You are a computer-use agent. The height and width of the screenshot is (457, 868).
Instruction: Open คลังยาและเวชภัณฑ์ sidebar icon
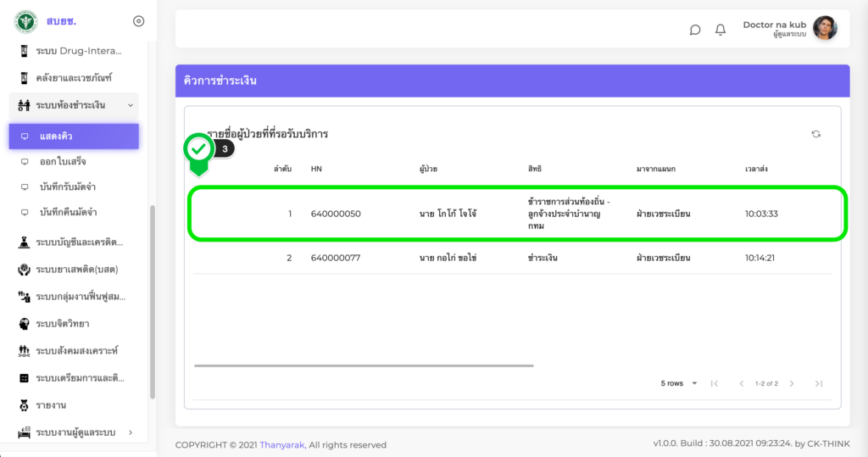click(25, 78)
